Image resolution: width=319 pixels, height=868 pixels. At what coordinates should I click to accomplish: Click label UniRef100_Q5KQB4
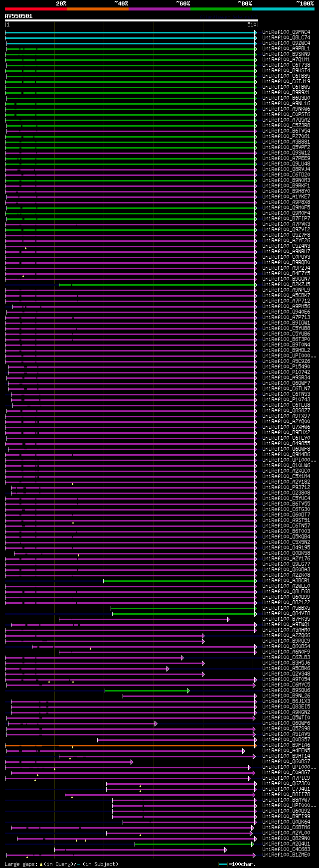pyautogui.click(x=286, y=537)
